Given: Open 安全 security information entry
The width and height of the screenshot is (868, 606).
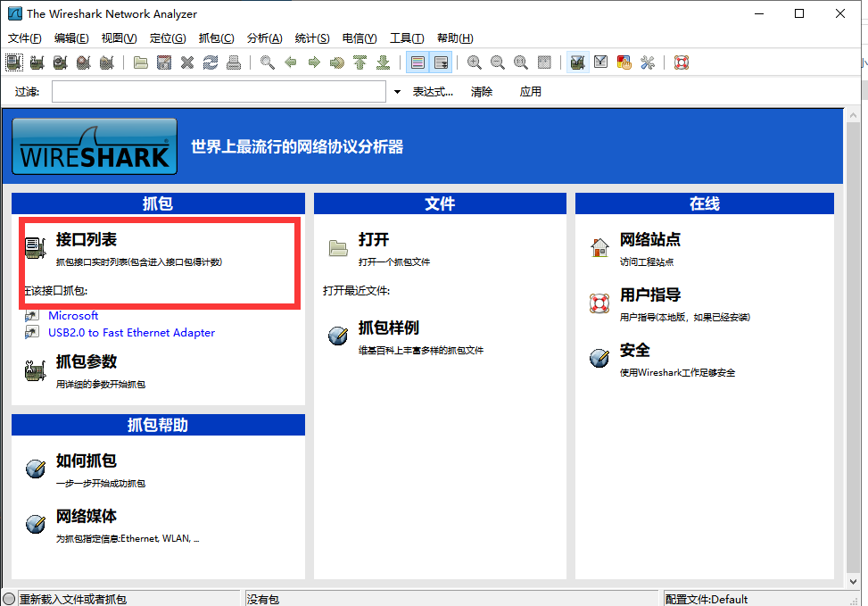Looking at the screenshot, I should [x=634, y=350].
